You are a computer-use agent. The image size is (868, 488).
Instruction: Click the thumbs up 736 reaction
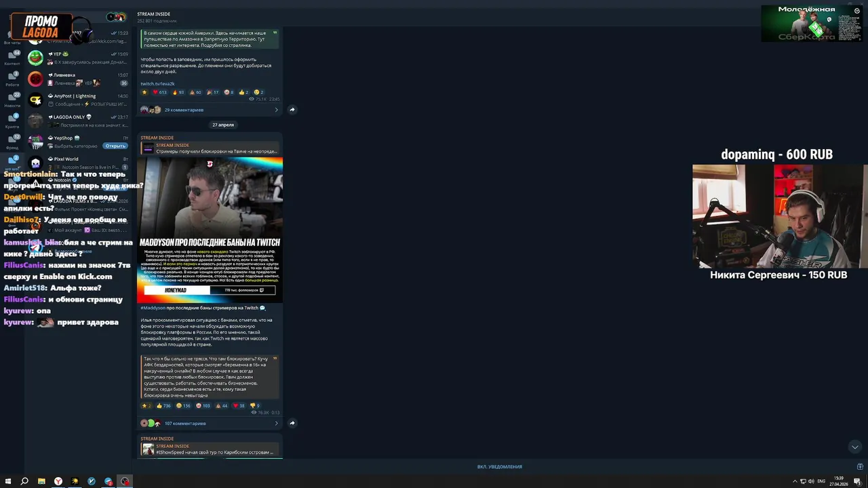pyautogui.click(x=163, y=406)
